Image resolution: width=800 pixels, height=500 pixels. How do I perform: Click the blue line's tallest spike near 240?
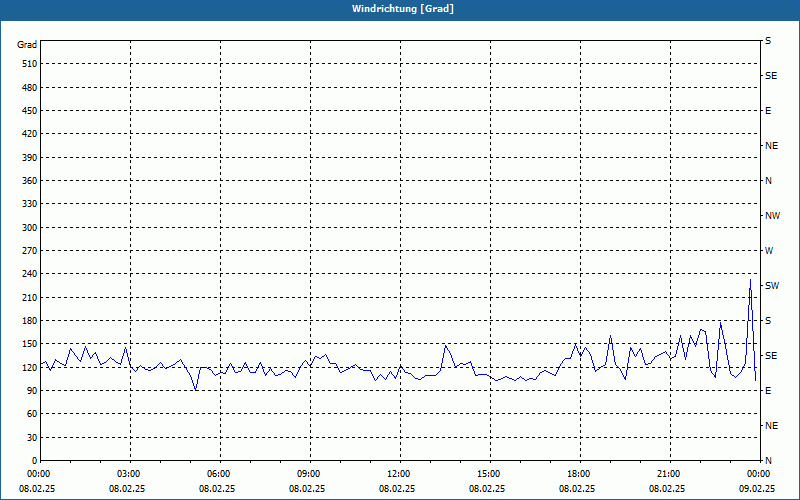[x=750, y=280]
